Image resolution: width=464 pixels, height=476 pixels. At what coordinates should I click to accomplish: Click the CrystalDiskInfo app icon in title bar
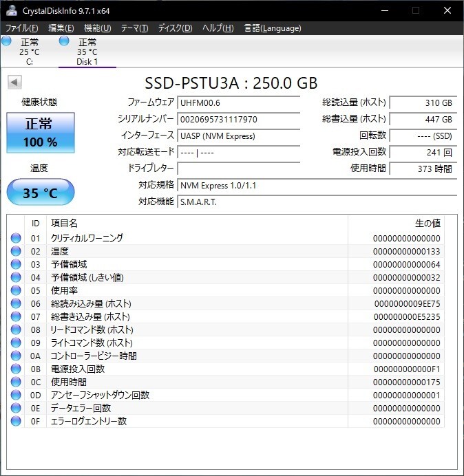pyautogui.click(x=11, y=11)
